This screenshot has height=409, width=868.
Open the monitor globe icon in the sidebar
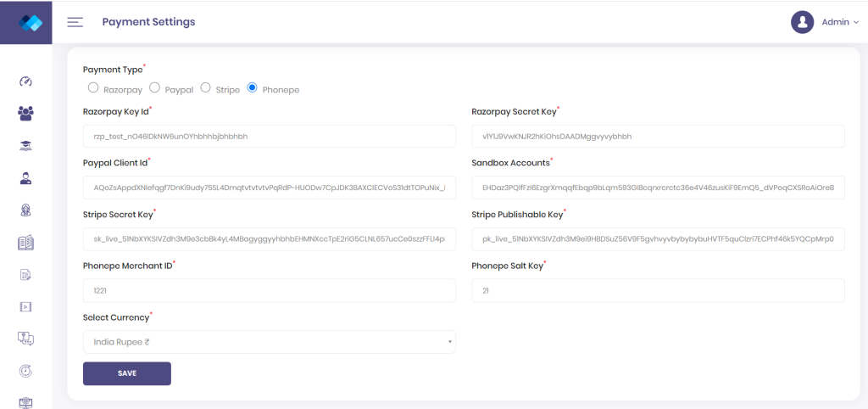coord(26,402)
